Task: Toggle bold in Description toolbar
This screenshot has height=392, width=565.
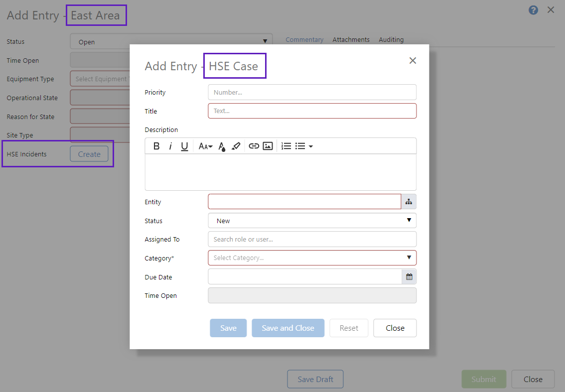Action: [156, 146]
